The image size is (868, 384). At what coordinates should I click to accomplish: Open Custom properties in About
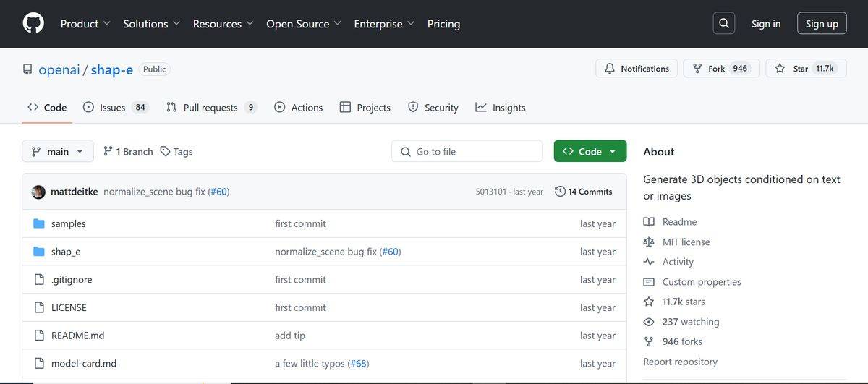click(x=702, y=282)
